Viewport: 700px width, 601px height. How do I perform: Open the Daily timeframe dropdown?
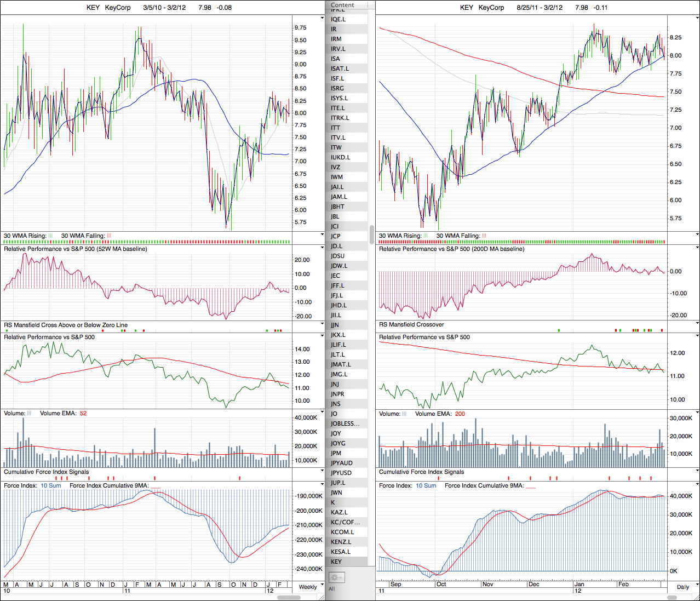tap(685, 587)
